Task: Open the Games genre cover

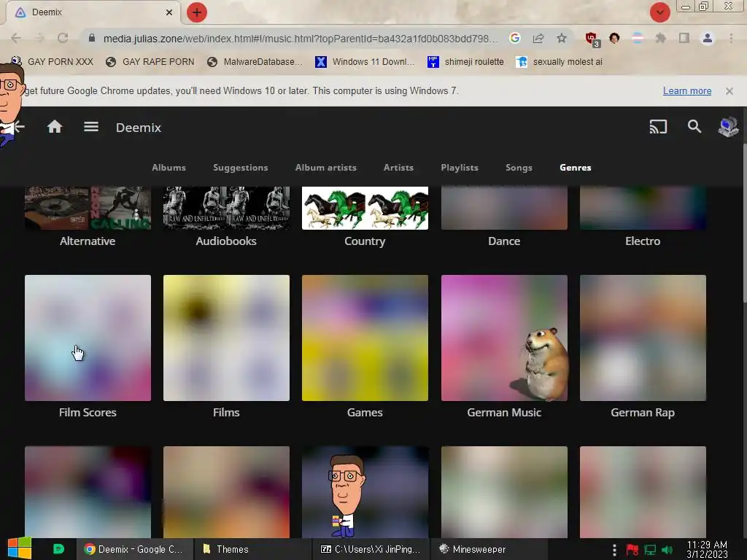Action: point(365,338)
